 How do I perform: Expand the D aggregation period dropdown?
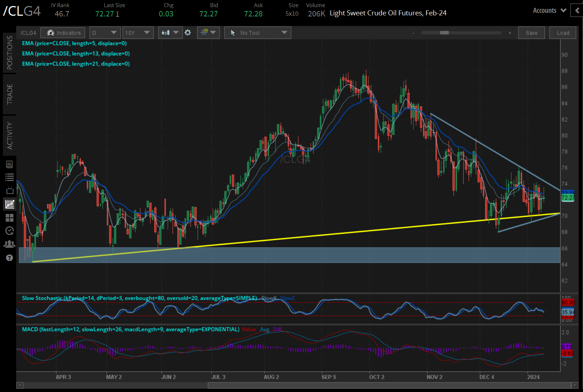tap(104, 33)
